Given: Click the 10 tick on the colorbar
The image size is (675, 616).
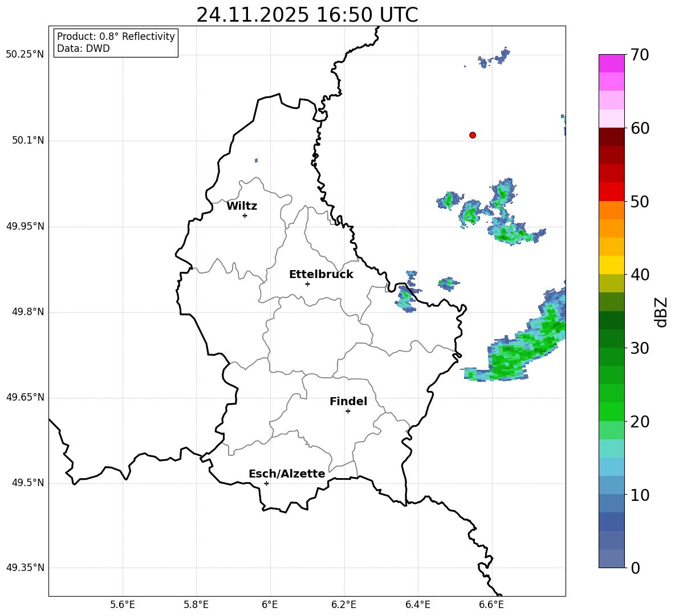Looking at the screenshot, I should pyautogui.click(x=640, y=495).
